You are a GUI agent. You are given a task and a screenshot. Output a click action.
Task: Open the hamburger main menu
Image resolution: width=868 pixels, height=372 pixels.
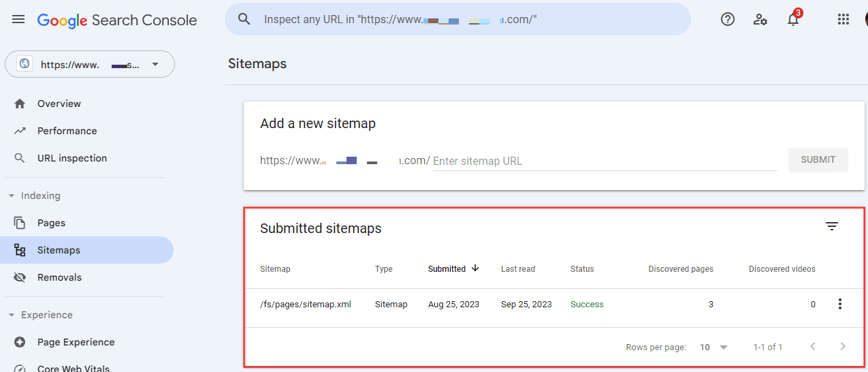(x=18, y=20)
